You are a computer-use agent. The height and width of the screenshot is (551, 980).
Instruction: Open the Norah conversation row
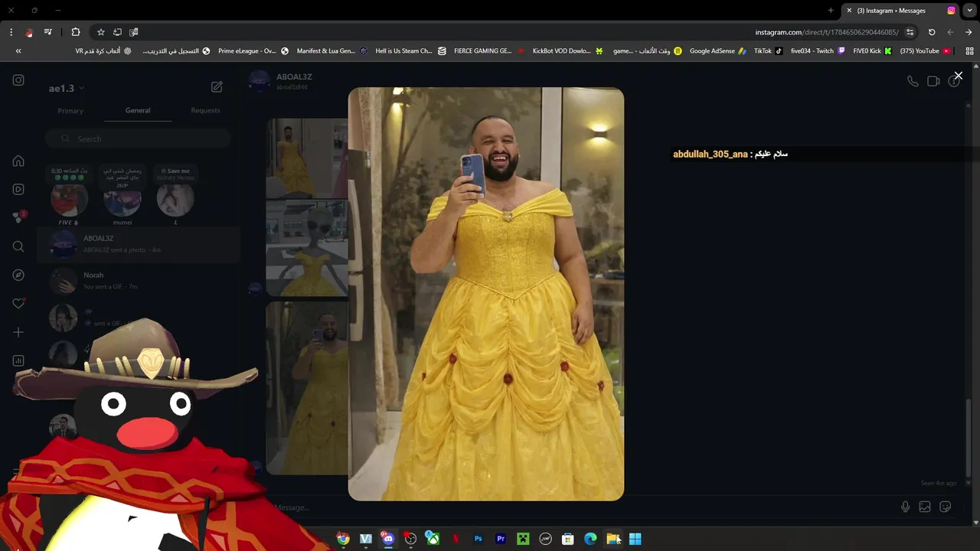138,281
